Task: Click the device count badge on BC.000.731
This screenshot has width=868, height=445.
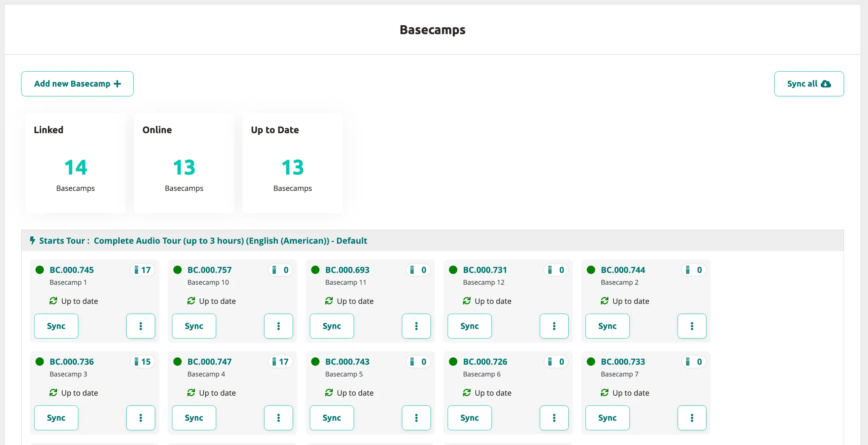Action: 556,270
